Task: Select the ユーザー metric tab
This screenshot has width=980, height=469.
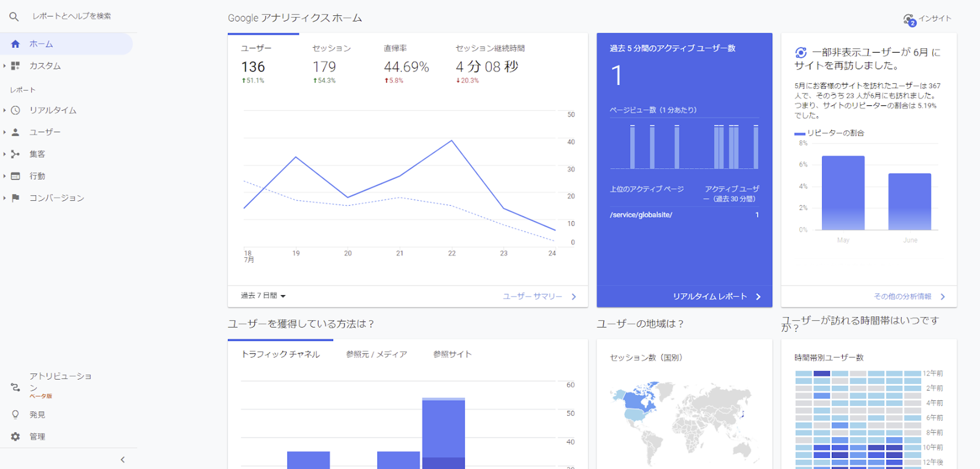Action: (263, 64)
